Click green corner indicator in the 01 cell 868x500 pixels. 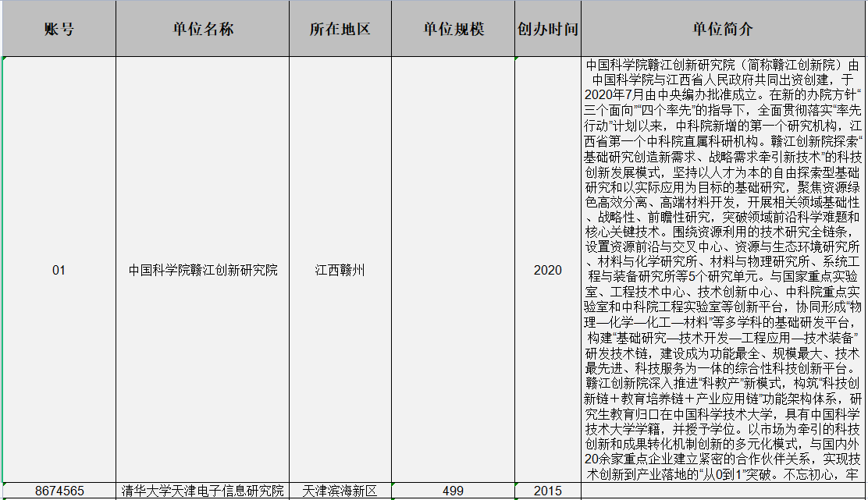pos(5,59)
